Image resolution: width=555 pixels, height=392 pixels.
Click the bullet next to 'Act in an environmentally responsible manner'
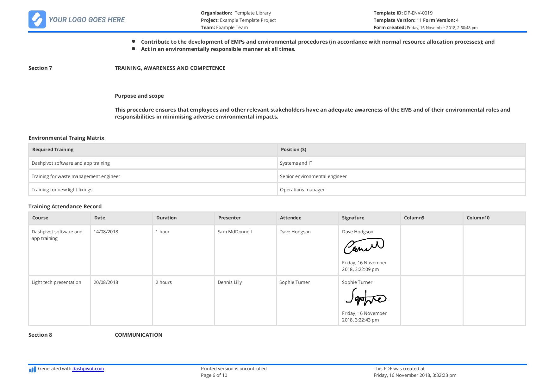coord(133,49)
